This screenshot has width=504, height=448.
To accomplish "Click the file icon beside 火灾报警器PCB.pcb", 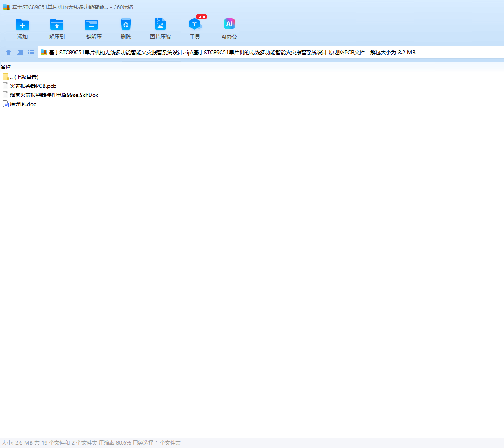I will 6,86.
